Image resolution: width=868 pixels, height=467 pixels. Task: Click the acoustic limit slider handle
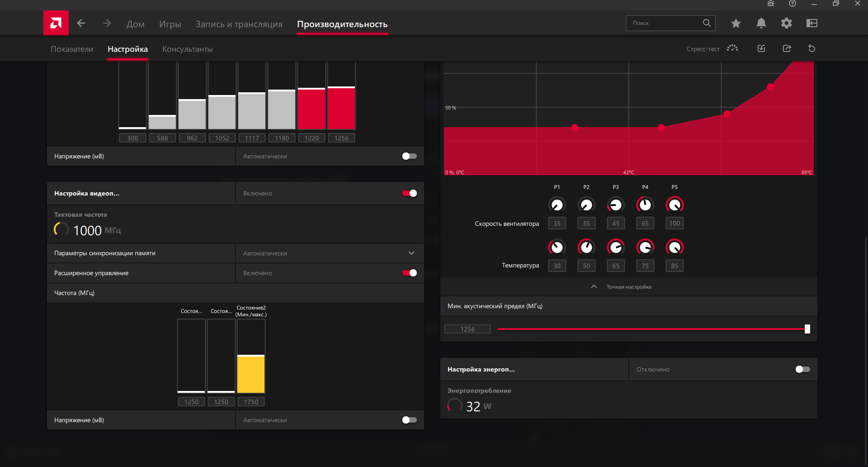coord(807,329)
